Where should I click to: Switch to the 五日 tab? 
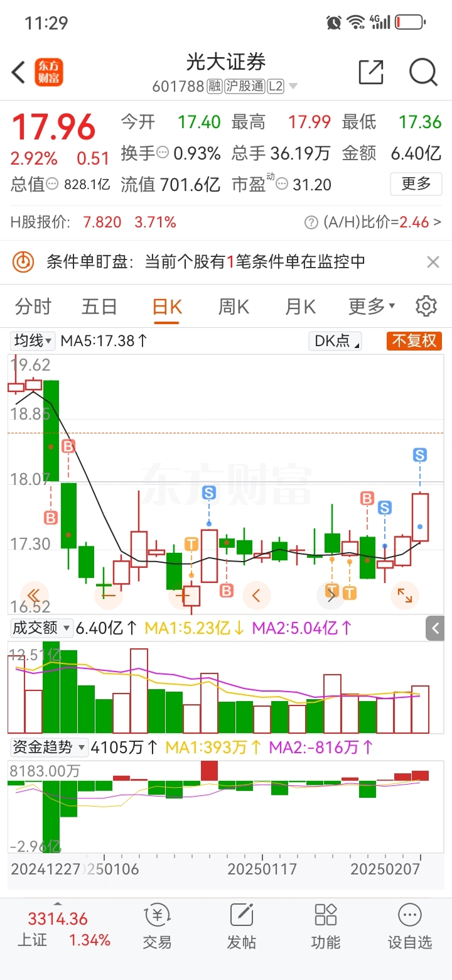point(100,307)
